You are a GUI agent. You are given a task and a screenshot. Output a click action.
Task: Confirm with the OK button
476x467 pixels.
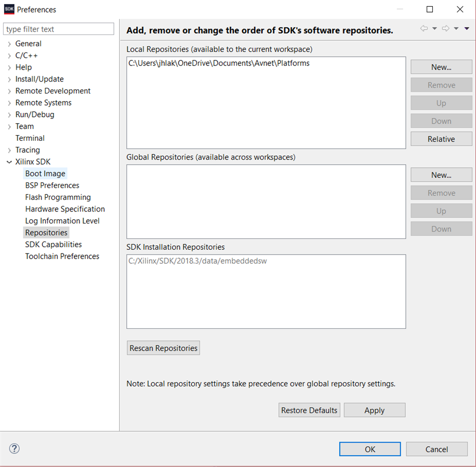pos(370,449)
